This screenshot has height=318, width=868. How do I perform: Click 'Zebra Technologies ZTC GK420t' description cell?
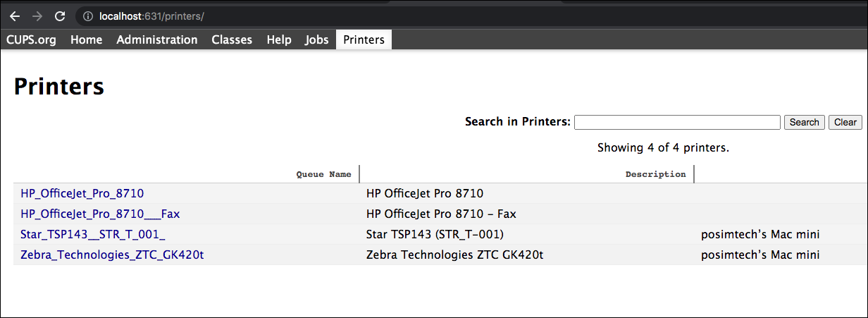click(455, 255)
